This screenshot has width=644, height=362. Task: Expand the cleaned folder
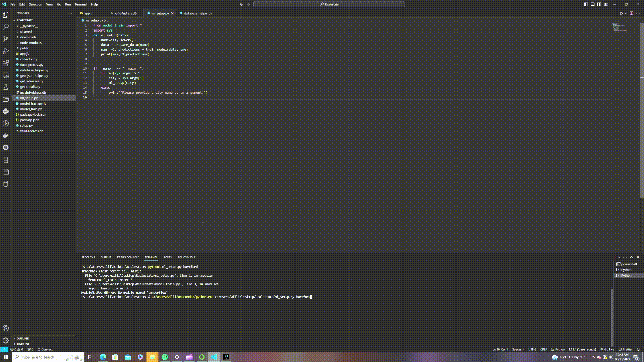pyautogui.click(x=26, y=32)
